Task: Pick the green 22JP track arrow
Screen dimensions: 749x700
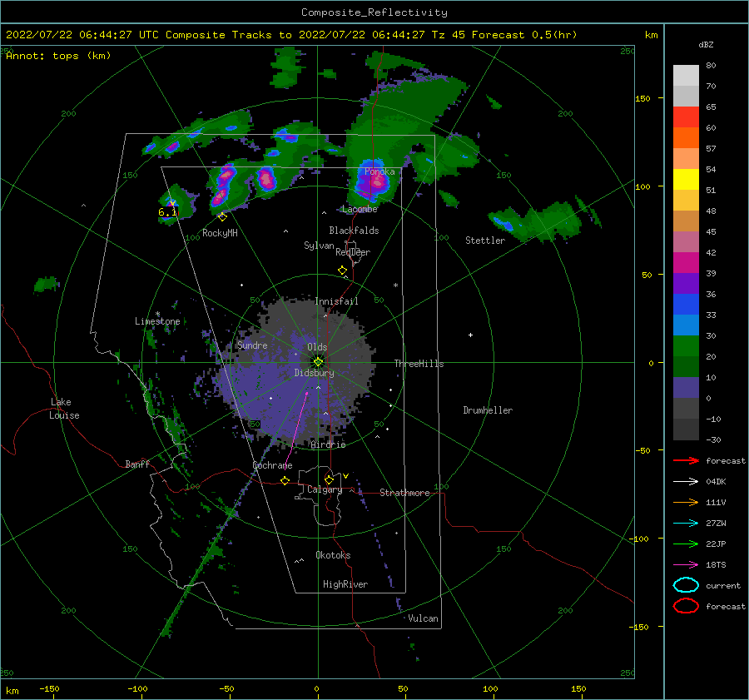Action: (686, 544)
